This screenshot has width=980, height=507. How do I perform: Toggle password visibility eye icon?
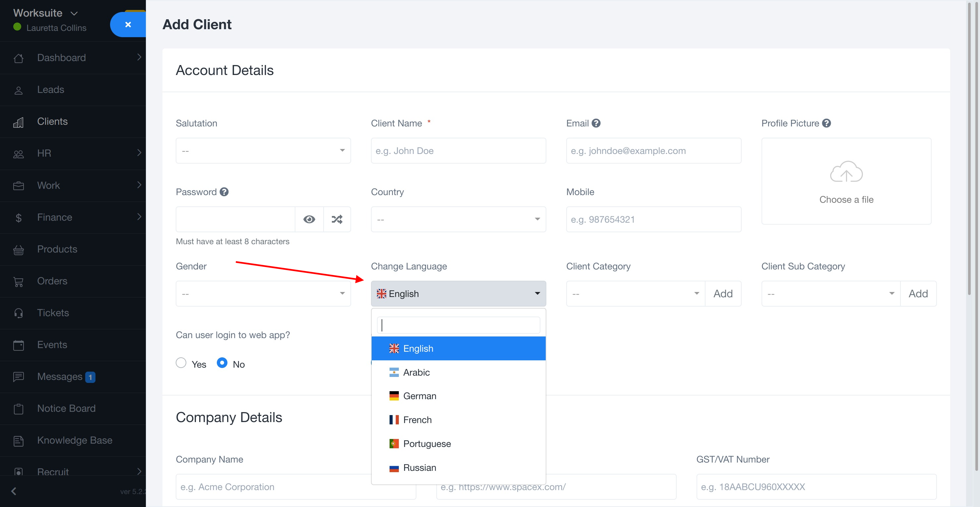coord(309,219)
